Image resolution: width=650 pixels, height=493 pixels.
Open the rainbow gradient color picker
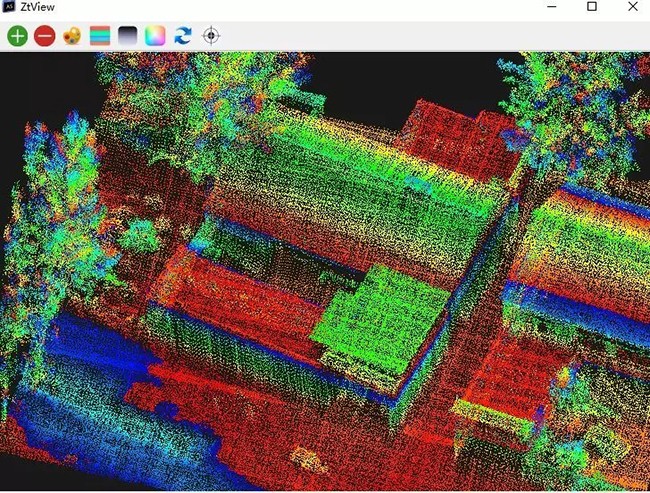[155, 36]
